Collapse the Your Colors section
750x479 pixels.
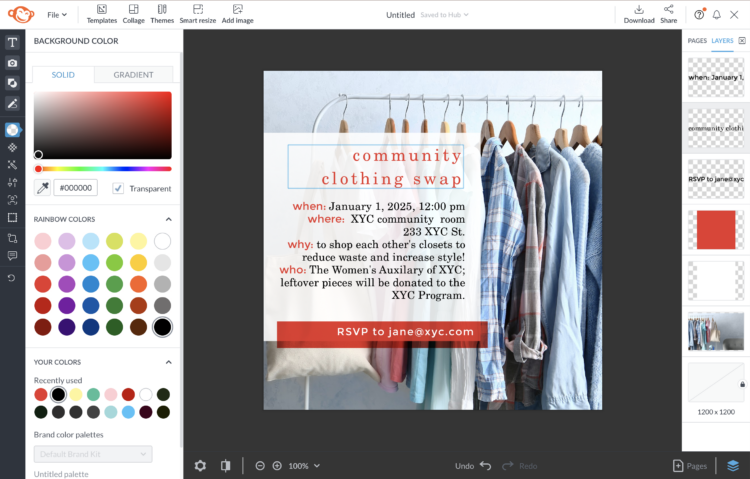[168, 362]
